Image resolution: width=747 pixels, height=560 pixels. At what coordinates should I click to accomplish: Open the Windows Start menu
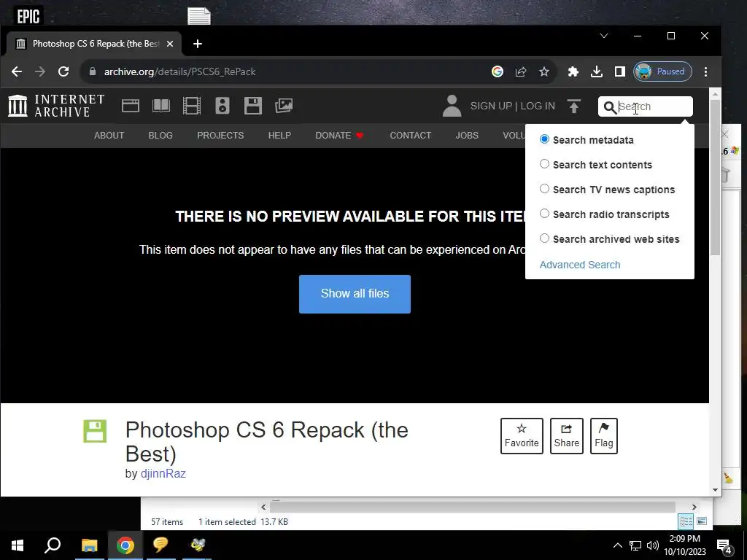18,545
